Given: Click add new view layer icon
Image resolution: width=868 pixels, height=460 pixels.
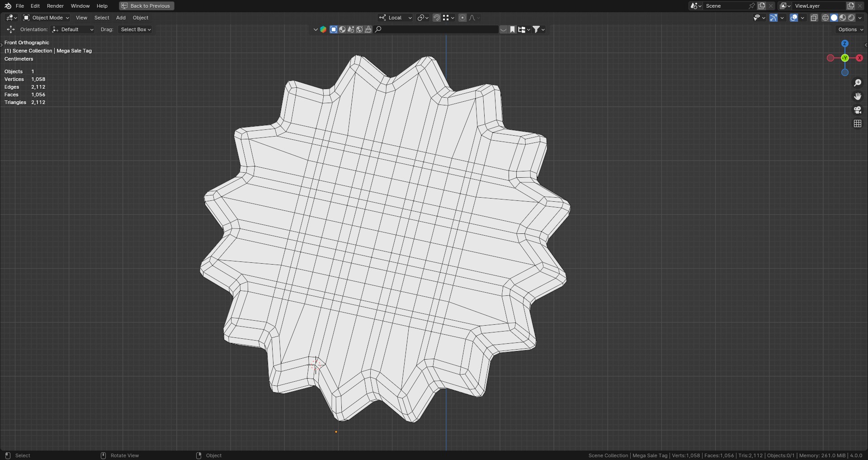Looking at the screenshot, I should (851, 6).
